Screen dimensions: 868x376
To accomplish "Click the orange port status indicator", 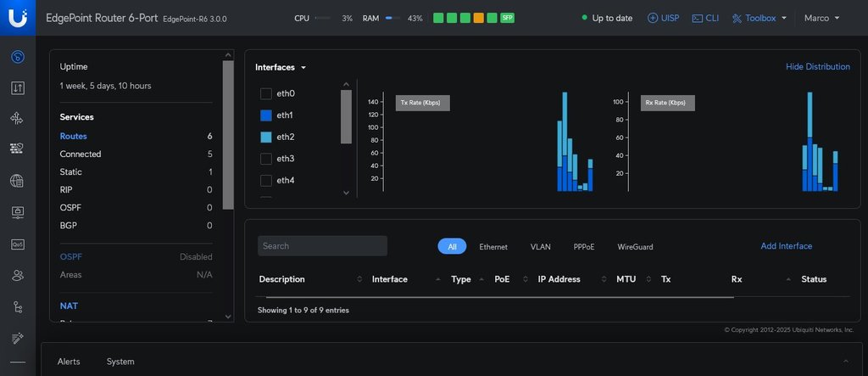I will click(x=479, y=18).
